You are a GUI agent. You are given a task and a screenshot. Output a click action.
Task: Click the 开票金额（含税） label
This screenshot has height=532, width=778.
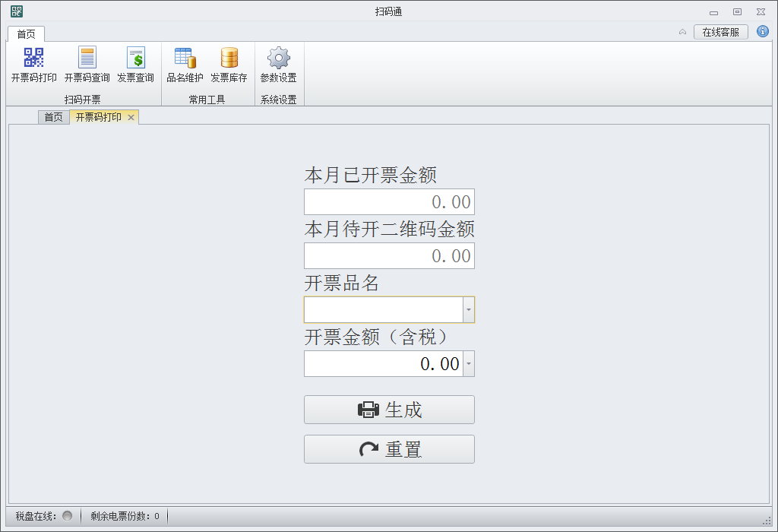(378, 337)
